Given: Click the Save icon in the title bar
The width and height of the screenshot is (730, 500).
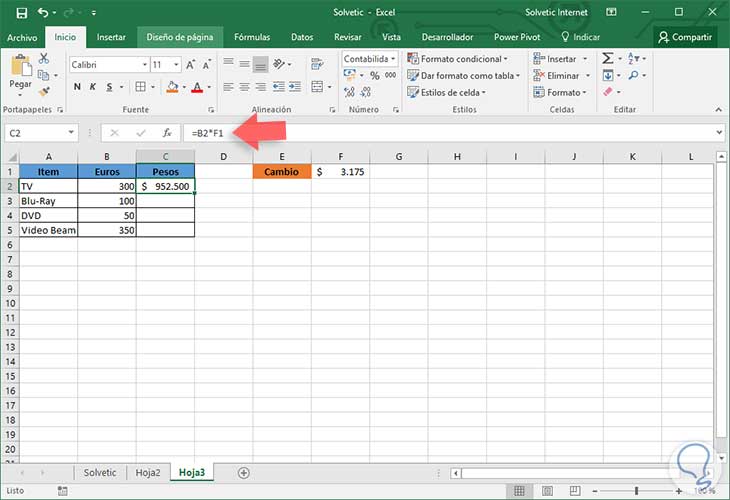Looking at the screenshot, I should (21, 13).
